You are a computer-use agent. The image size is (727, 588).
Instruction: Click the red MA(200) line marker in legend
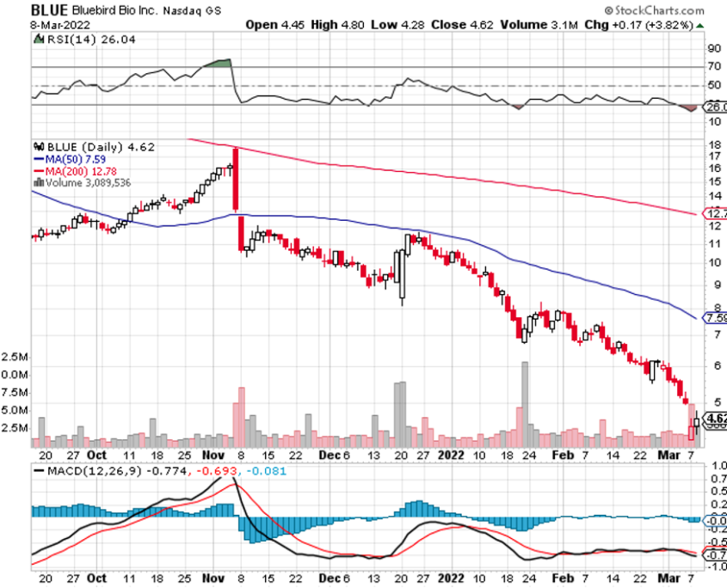(38, 171)
